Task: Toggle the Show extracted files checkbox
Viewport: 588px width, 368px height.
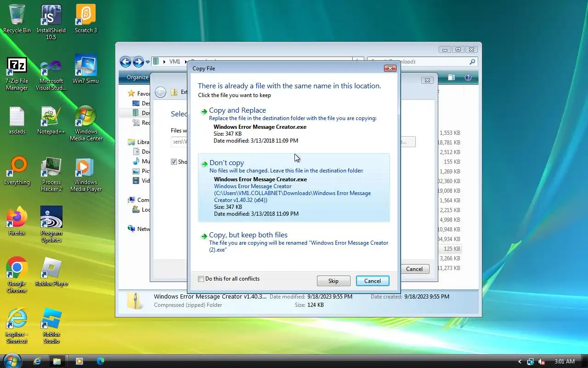Action: (x=174, y=162)
